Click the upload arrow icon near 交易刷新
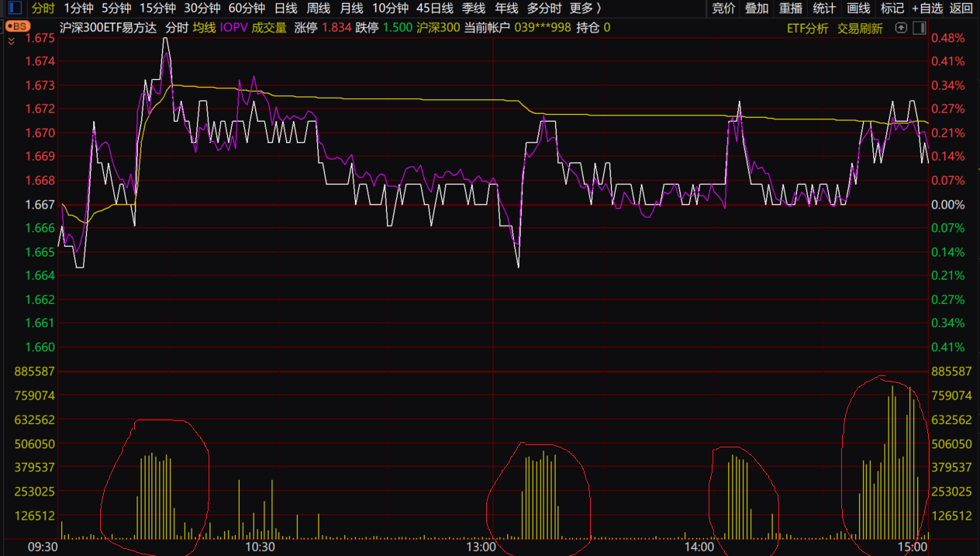Screen dimensions: 980x556 click(901, 28)
